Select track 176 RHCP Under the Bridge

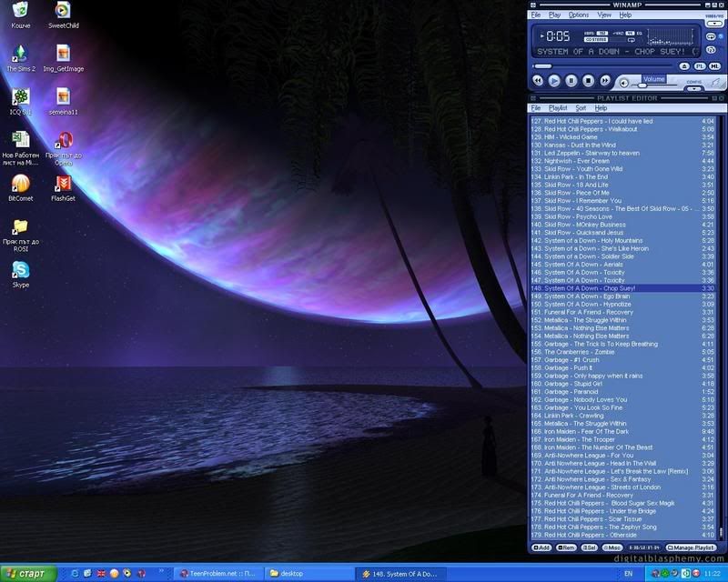pyautogui.click(x=622, y=511)
